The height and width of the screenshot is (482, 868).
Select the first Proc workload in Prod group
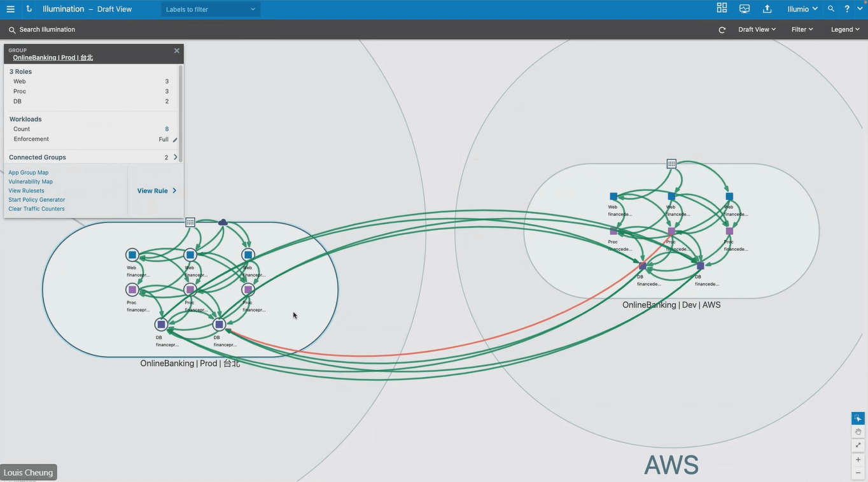pos(132,290)
